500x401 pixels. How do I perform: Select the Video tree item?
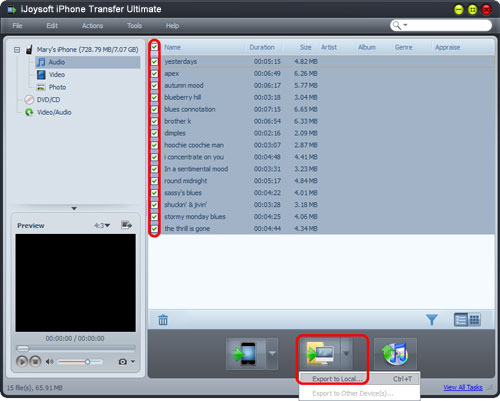57,75
